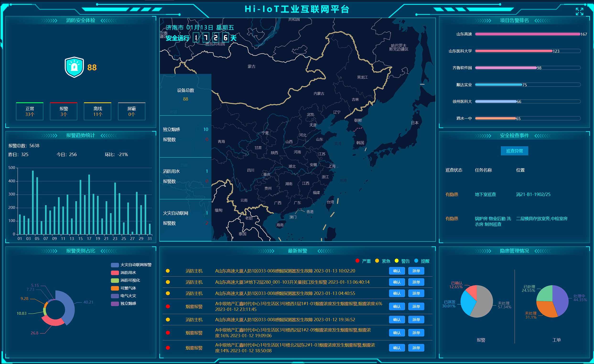Click the blue 提醒 legend dot

416,261
